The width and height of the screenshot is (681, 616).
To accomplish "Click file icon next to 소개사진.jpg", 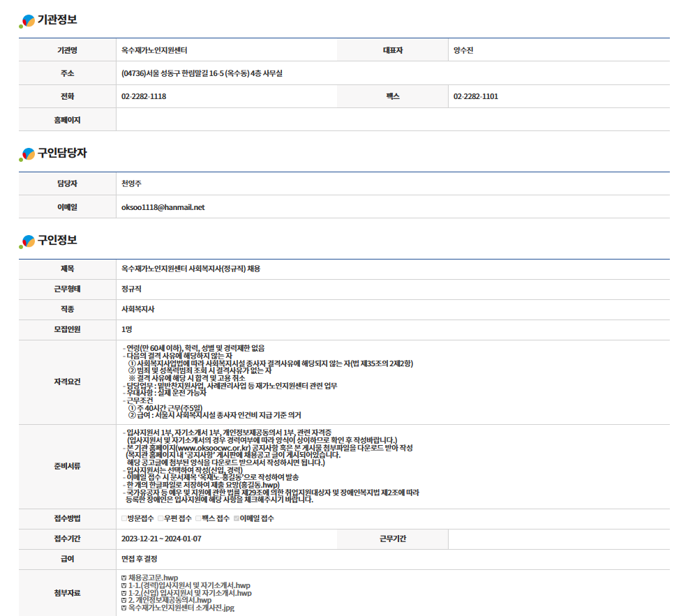I will 124,608.
